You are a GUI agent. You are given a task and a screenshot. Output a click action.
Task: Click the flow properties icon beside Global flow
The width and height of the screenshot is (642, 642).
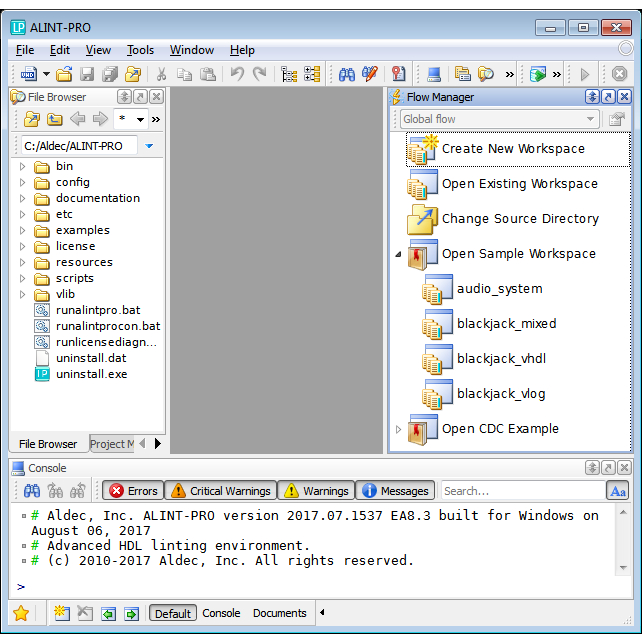pos(617,119)
